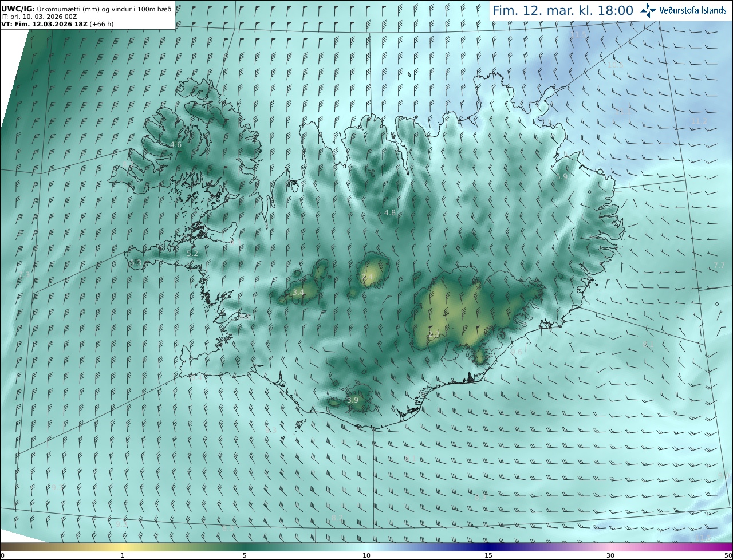Click the 3.4 value on the map
This screenshot has height=560, width=733.
tap(298, 293)
